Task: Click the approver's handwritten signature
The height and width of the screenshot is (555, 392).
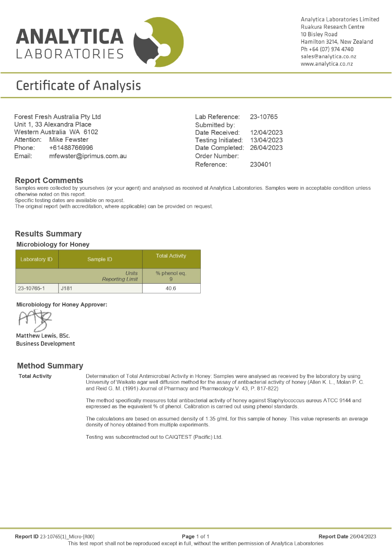Action: pyautogui.click(x=35, y=320)
